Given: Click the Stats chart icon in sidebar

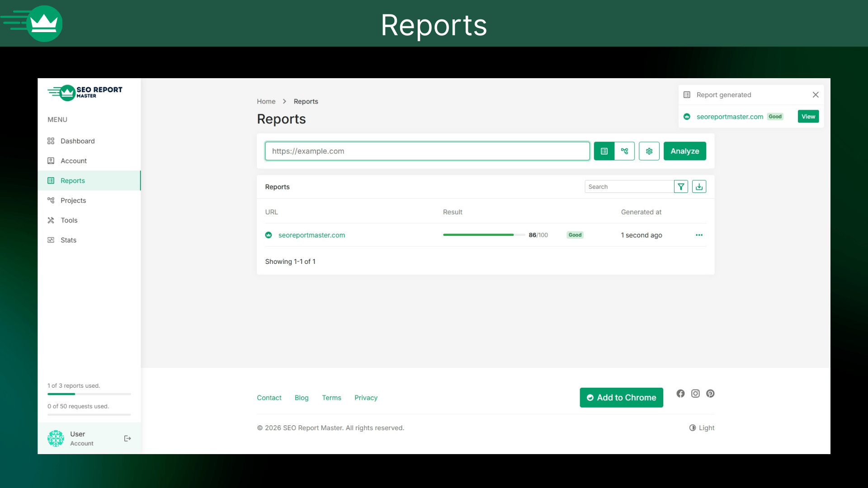Looking at the screenshot, I should [x=50, y=240].
